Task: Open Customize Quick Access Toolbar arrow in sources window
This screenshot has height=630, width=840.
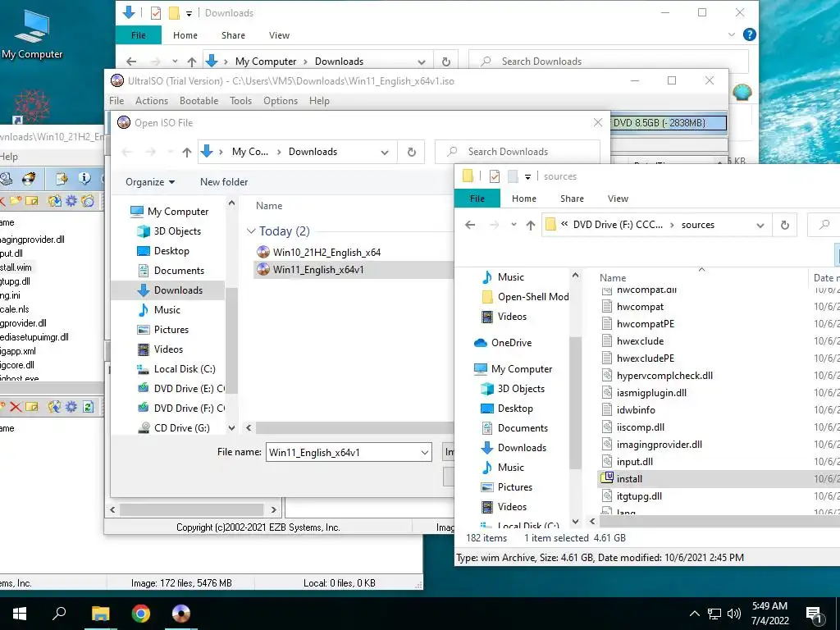Action: 527,177
